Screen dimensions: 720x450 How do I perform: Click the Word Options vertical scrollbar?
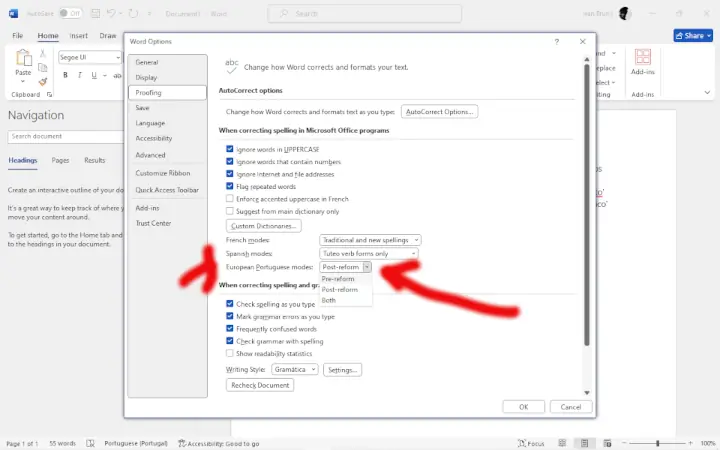pyautogui.click(x=586, y=204)
